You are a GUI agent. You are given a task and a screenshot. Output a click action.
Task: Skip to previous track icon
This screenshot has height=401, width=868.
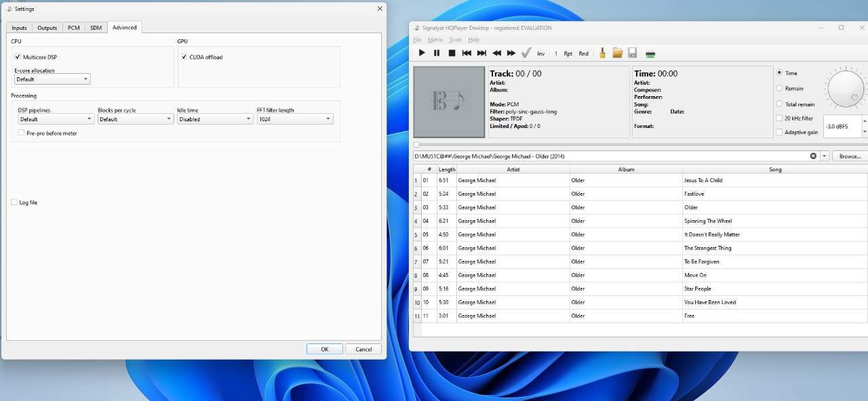click(x=467, y=53)
